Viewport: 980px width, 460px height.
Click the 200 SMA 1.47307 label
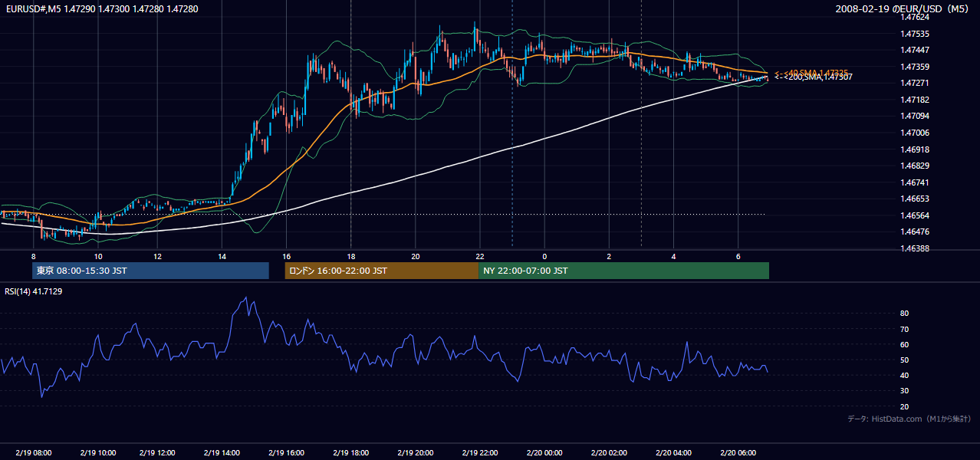click(x=812, y=77)
